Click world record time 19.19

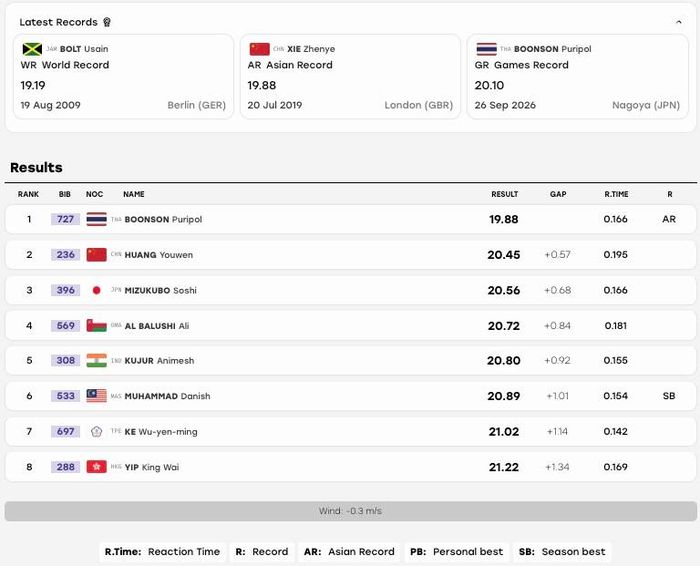pyautogui.click(x=33, y=85)
